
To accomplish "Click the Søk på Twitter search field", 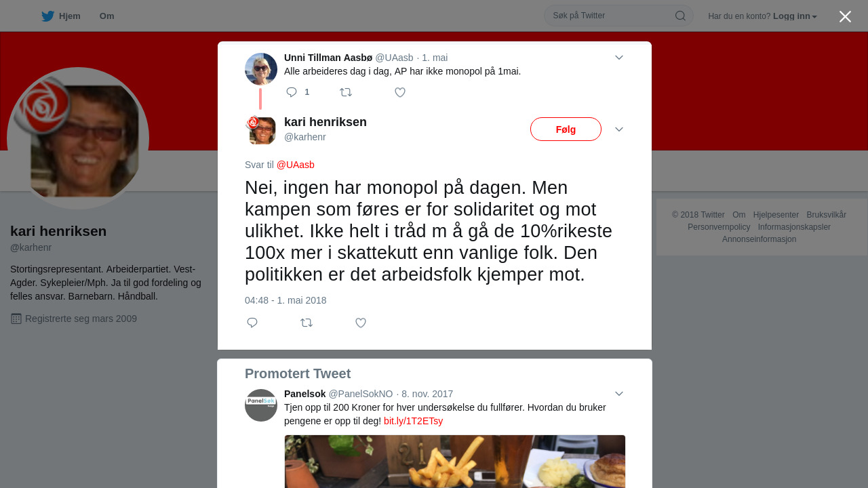I will [x=618, y=16].
